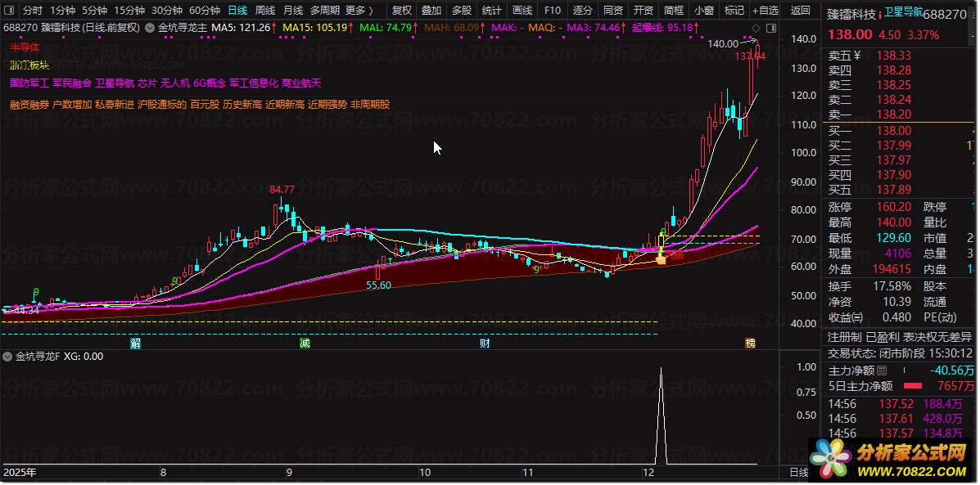The width and height of the screenshot is (980, 485).
Task: Click the 表决权无差异 status tag
Action: click(937, 337)
